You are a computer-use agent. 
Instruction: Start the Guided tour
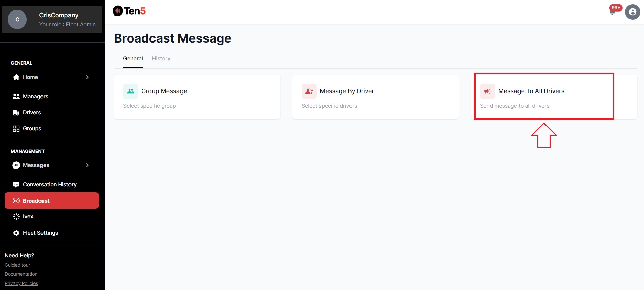coord(18,265)
